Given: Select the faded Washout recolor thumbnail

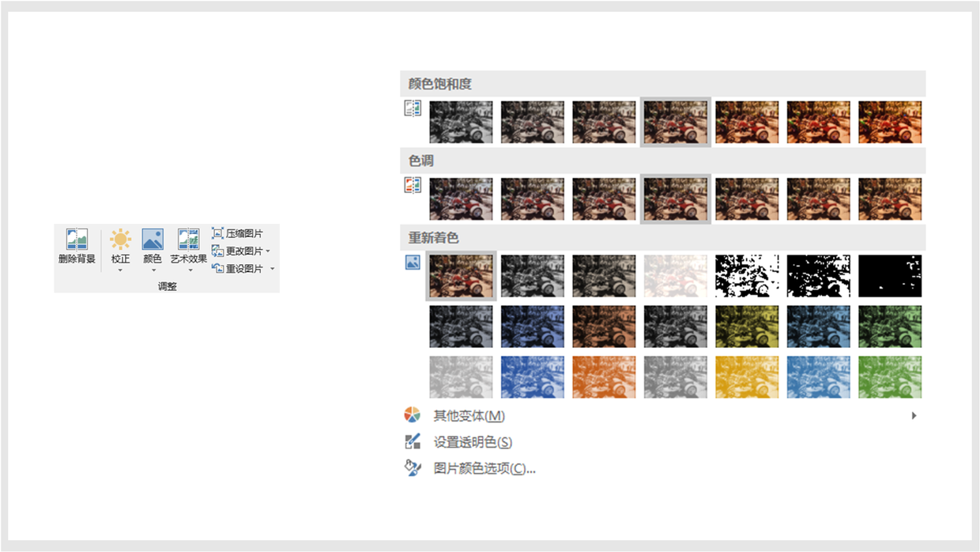Looking at the screenshot, I should (676, 275).
